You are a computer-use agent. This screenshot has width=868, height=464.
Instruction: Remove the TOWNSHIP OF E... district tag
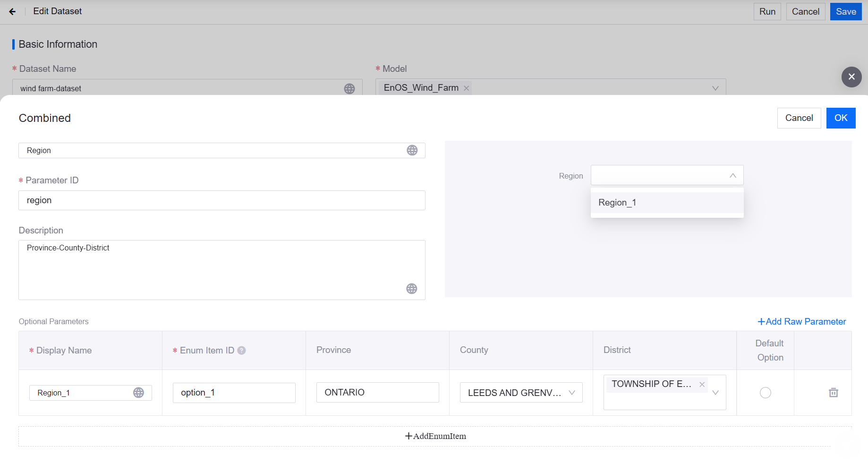[702, 384]
